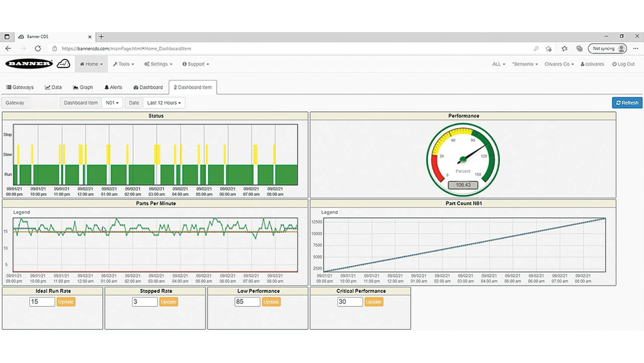
Task: Expand the Last 12 Hours date dropdown
Action: click(x=164, y=103)
